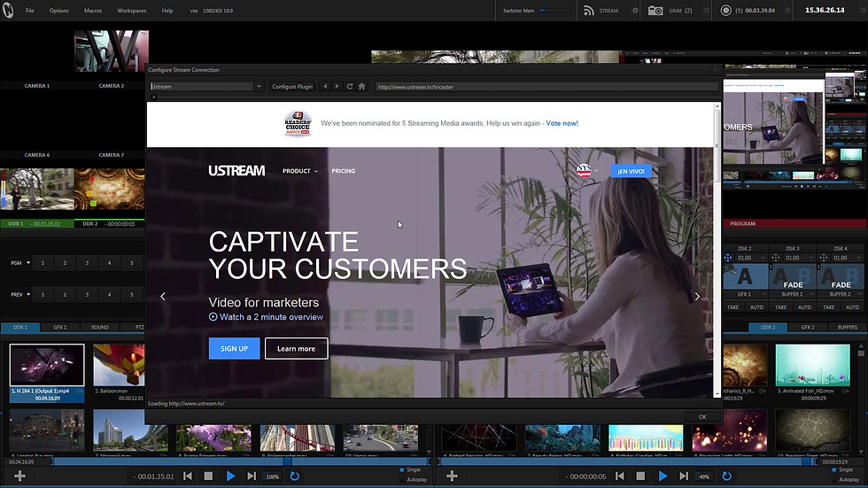Expand the PGM row dropdown arrow
868x488 pixels.
(x=28, y=263)
